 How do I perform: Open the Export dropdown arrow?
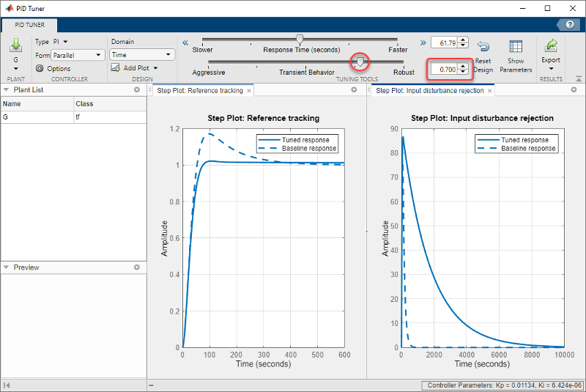(551, 68)
